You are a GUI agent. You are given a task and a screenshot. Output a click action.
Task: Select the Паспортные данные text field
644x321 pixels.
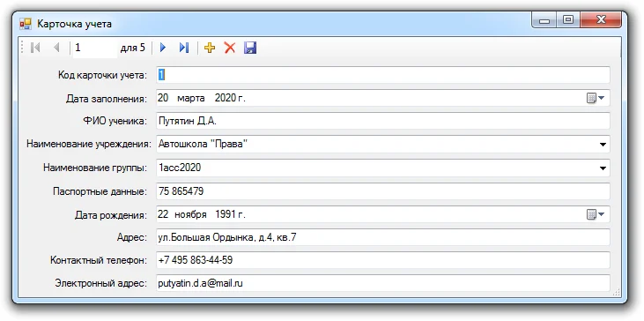tap(383, 191)
